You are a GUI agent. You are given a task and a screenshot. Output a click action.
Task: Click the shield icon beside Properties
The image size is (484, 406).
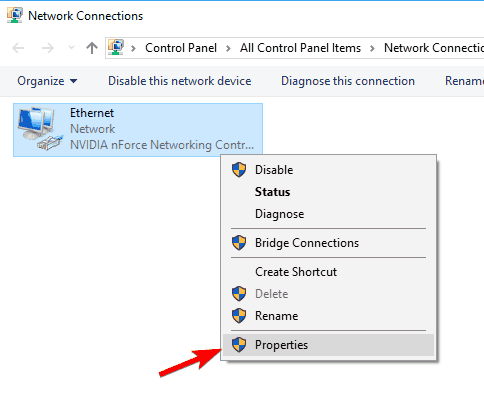(x=239, y=345)
